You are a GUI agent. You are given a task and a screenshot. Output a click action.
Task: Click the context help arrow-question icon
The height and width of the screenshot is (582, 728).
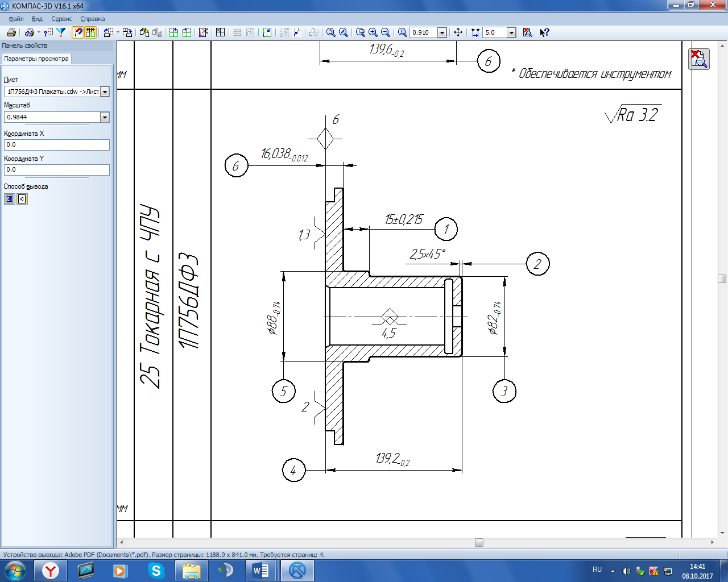pos(544,32)
